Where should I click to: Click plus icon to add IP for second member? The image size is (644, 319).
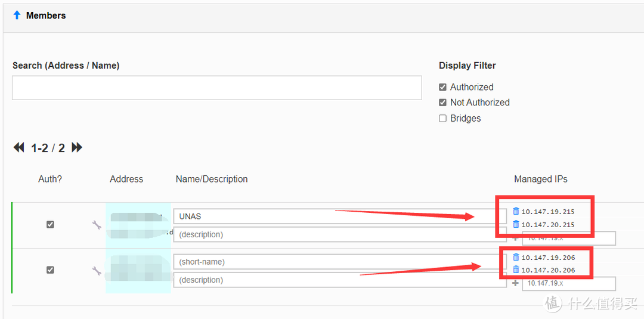tap(515, 283)
